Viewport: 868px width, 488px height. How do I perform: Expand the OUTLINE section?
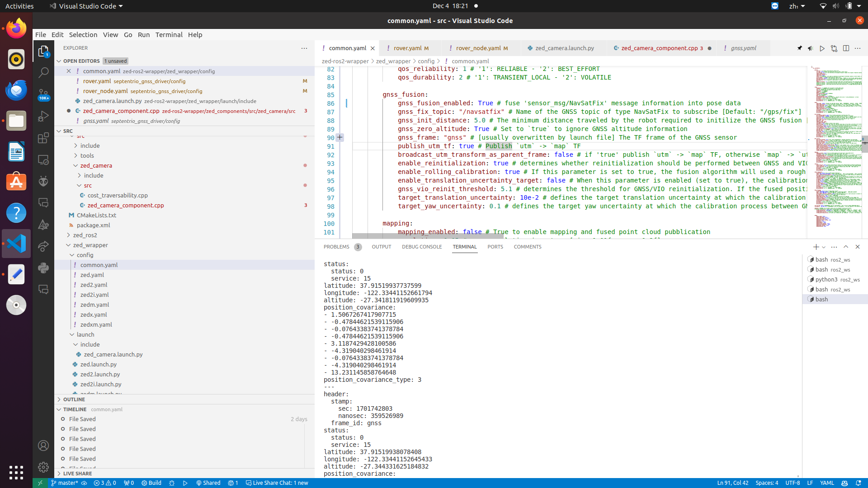point(74,399)
